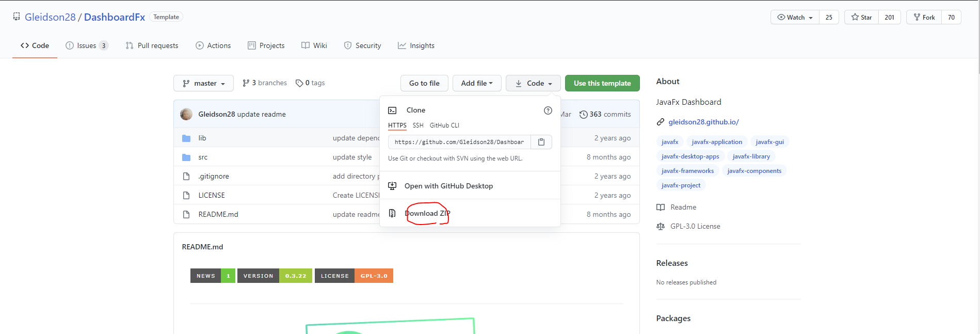This screenshot has height=334, width=980.
Task: Click the VERSION 0.3.22 badge
Action: (x=275, y=276)
